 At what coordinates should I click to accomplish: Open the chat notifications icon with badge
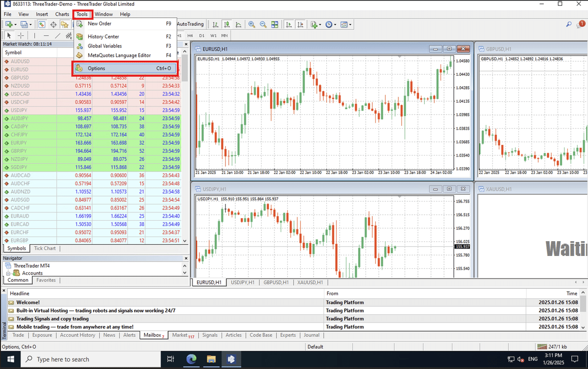click(x=581, y=23)
